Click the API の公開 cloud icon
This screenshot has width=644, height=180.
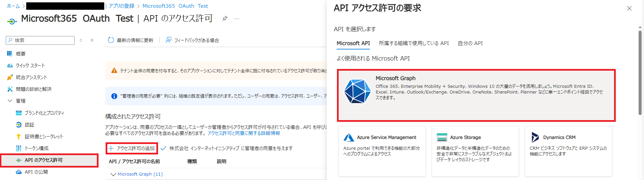click(x=19, y=172)
